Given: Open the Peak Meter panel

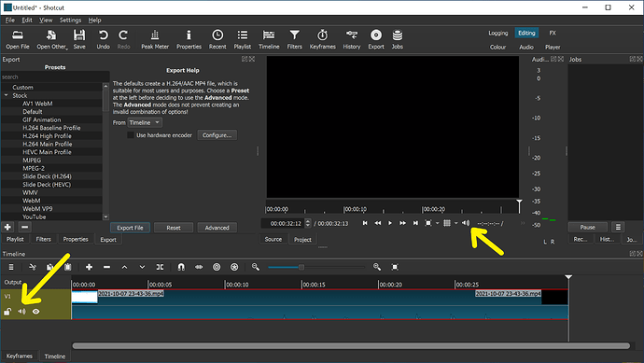Looking at the screenshot, I should point(155,39).
